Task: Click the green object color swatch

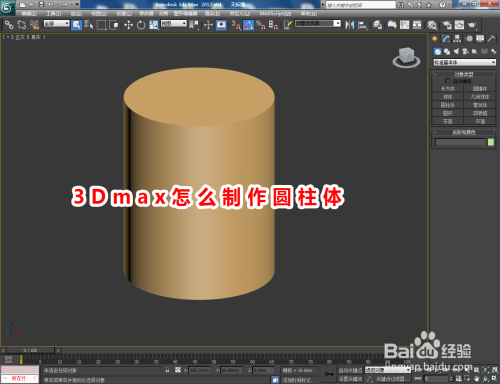Action: tap(491, 142)
